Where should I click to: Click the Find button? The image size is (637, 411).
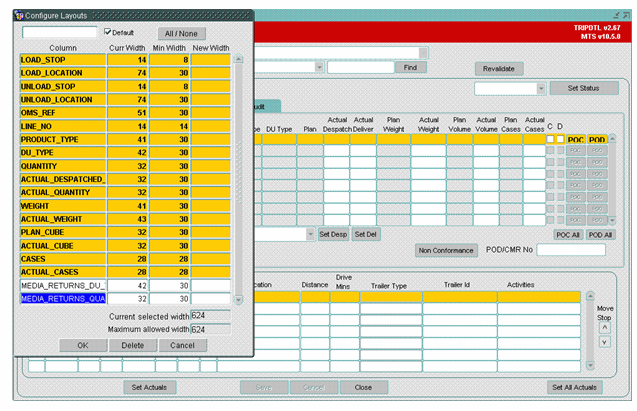(x=411, y=67)
